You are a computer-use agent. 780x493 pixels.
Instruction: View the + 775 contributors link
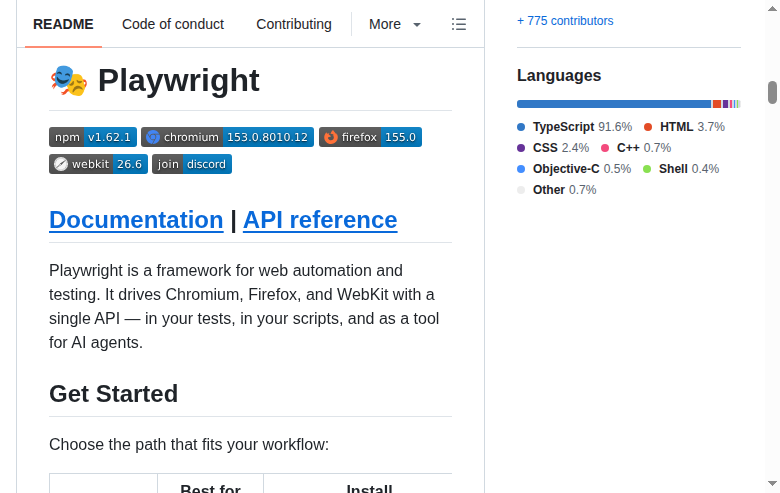[x=565, y=21]
